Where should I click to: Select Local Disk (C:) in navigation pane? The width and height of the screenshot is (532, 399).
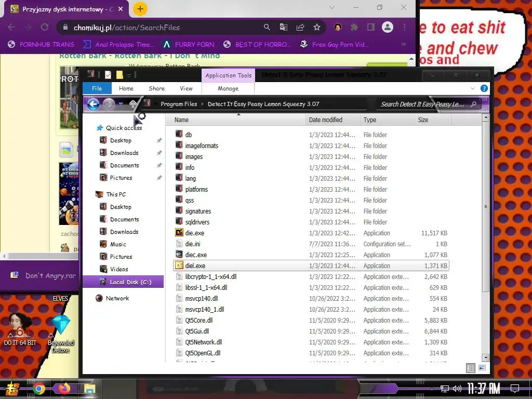[x=123, y=282]
